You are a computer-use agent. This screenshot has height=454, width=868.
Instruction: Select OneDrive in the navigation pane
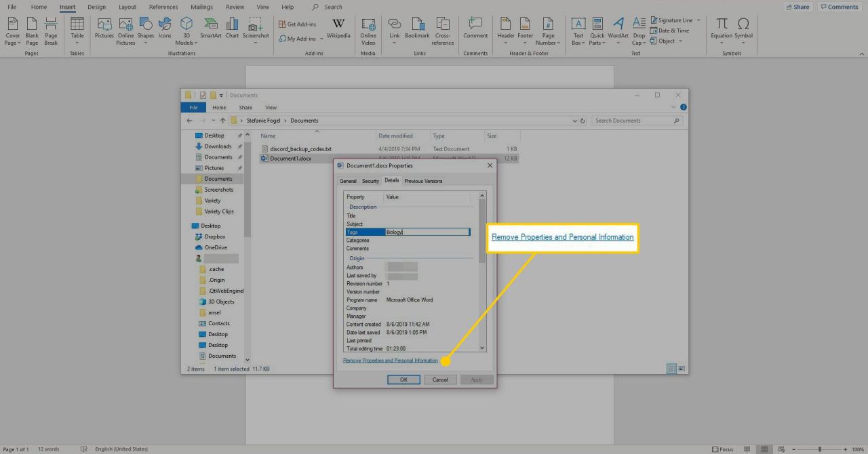coord(216,247)
